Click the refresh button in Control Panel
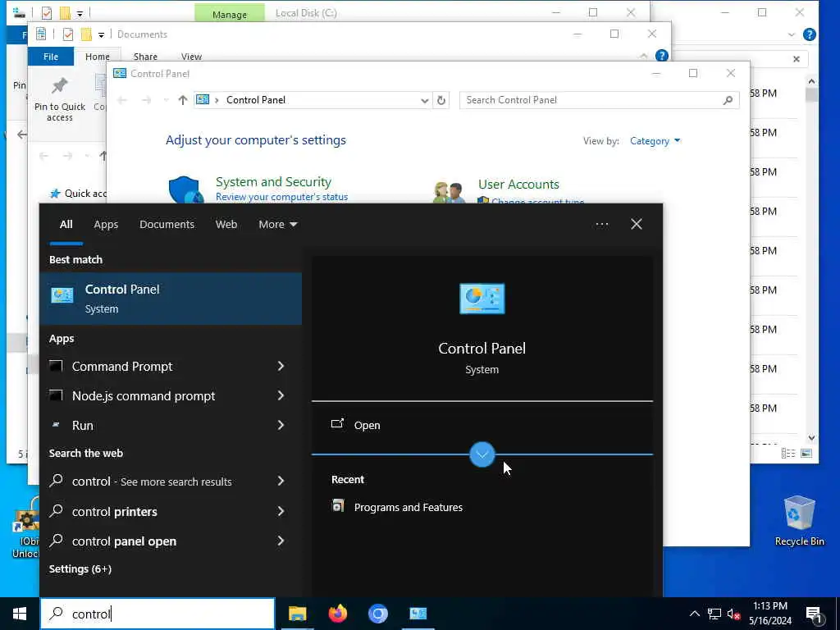The height and width of the screenshot is (630, 840). pos(441,100)
